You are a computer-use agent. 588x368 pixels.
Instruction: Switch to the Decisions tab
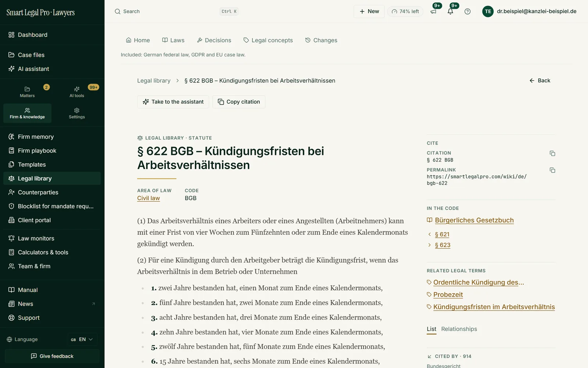(214, 40)
